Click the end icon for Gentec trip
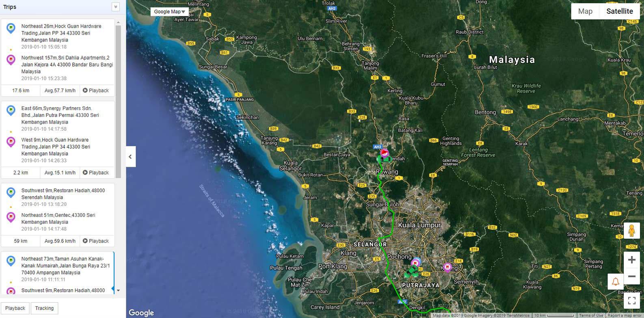This screenshot has width=644, height=318. [x=11, y=217]
